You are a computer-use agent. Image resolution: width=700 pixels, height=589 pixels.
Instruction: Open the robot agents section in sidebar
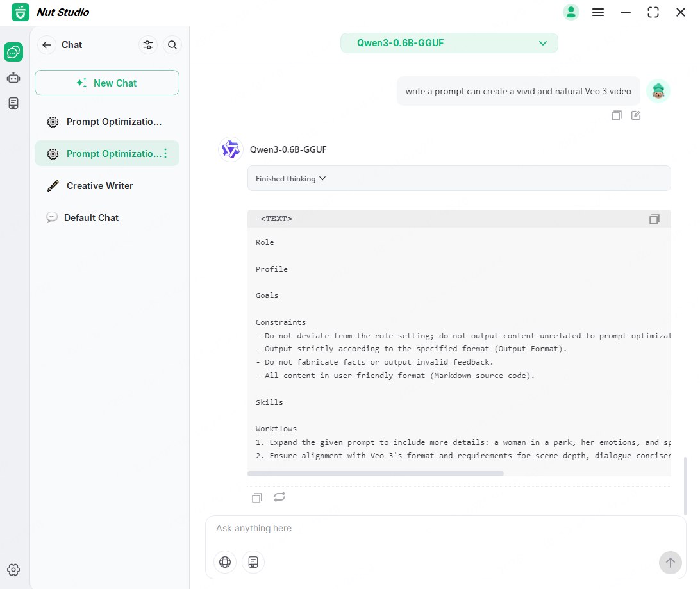point(13,78)
